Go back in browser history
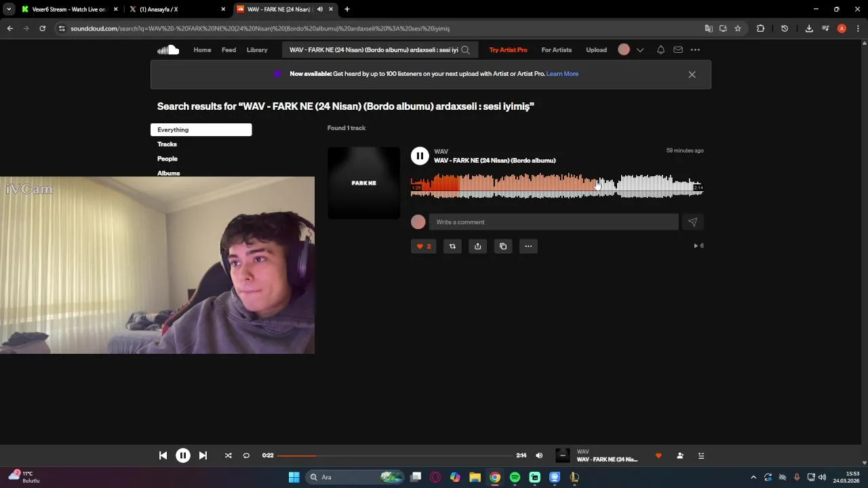 [x=9, y=28]
